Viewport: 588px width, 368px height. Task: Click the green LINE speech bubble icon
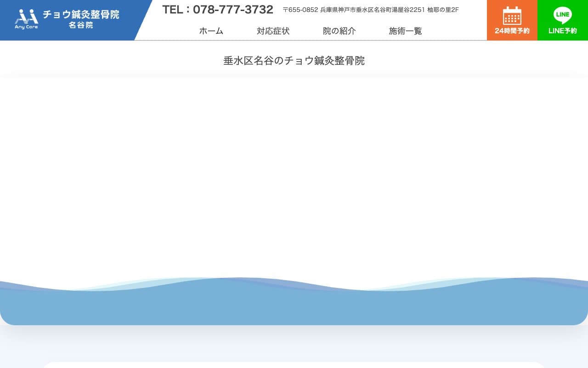[x=562, y=15]
